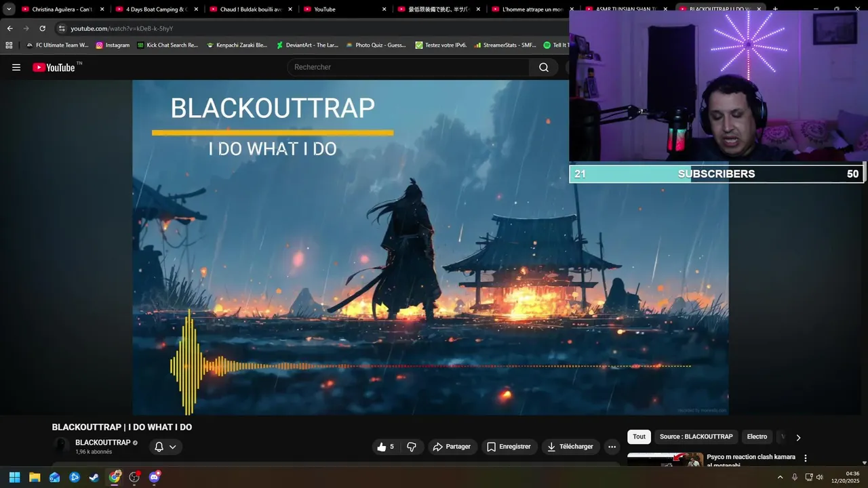The image size is (868, 488).
Task: Open the Psyco m reaction video thumbnail
Action: pyautogui.click(x=665, y=460)
